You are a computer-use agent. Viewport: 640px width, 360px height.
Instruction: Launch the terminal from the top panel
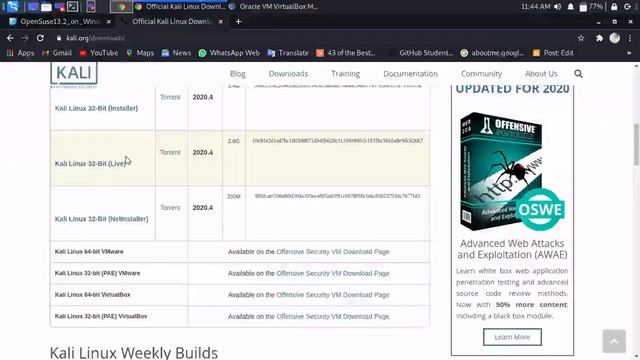(73, 6)
